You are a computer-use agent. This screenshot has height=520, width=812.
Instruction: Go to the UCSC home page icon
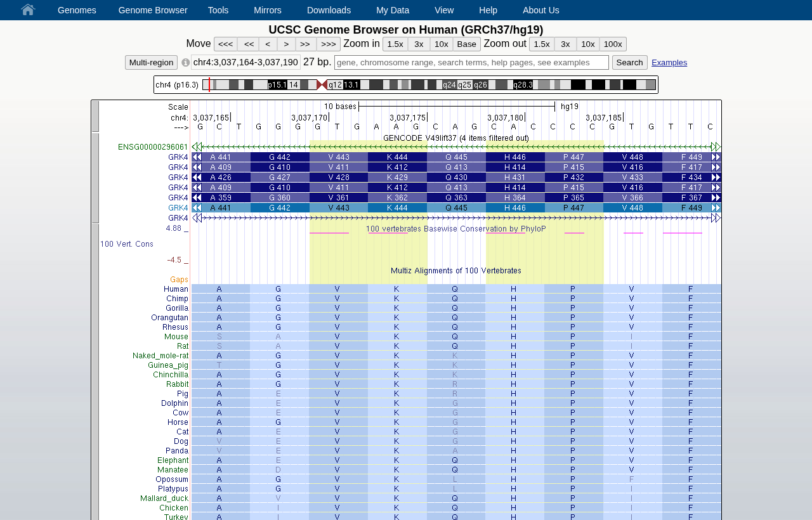tap(28, 10)
